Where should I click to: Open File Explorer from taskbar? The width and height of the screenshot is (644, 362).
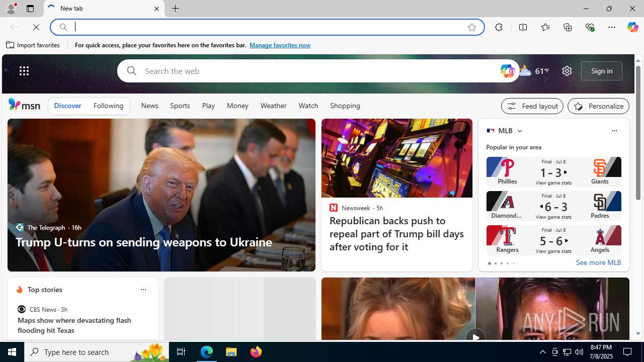pos(231,352)
